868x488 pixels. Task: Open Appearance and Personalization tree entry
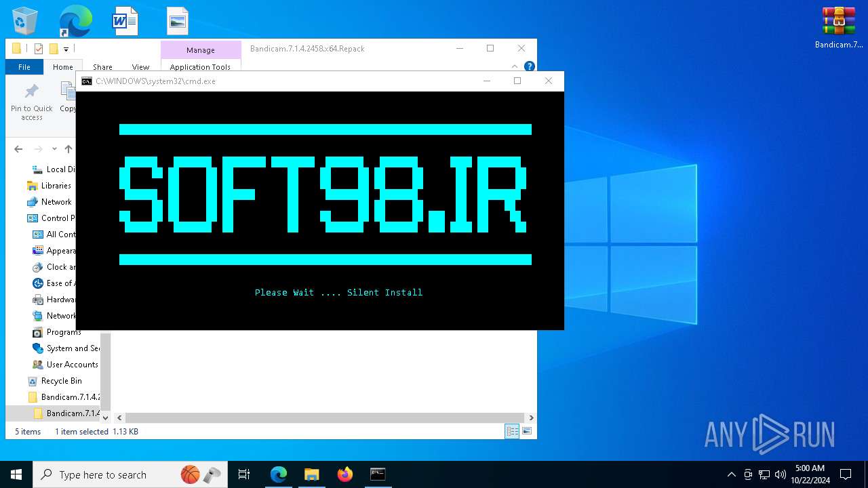54,251
